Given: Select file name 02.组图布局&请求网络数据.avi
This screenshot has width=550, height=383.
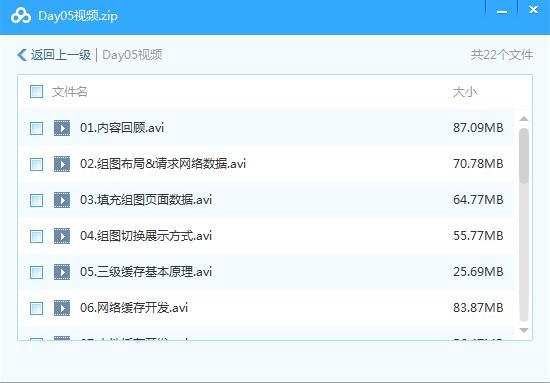Looking at the screenshot, I should click(x=163, y=164).
